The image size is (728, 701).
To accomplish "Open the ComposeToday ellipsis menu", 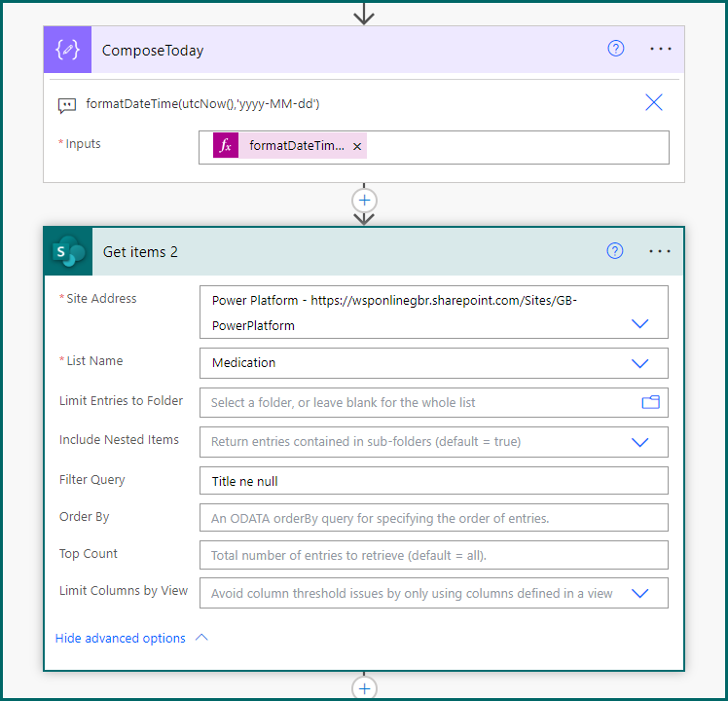I will (660, 49).
